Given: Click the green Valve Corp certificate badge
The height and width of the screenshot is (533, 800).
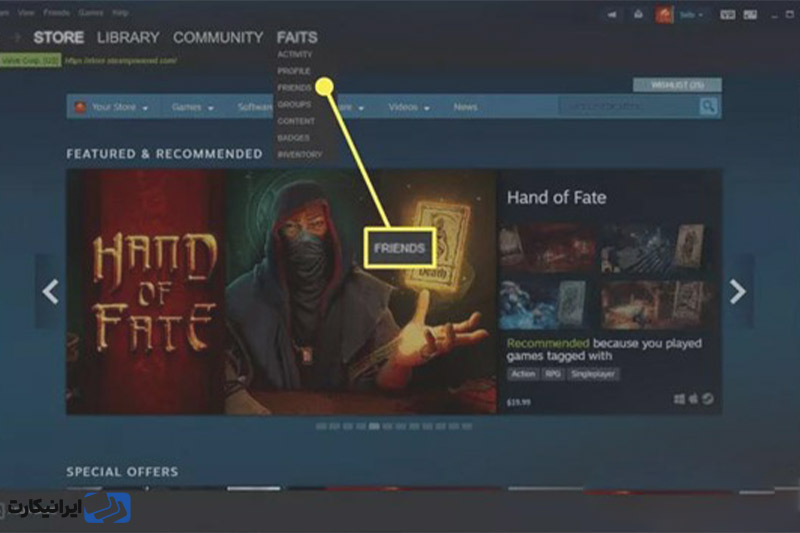Looking at the screenshot, I should (x=31, y=60).
